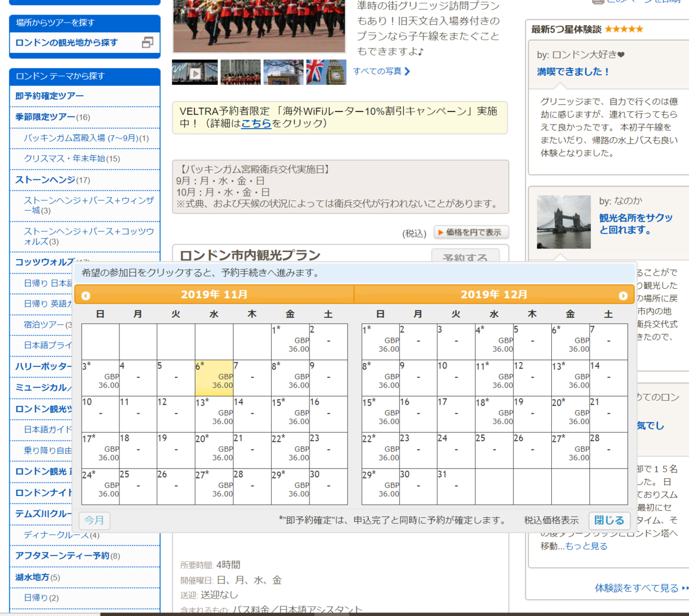Screen dimensions: 689x616
Task: View the Union Jack Big Ben thumbnail
Action: [x=326, y=72]
